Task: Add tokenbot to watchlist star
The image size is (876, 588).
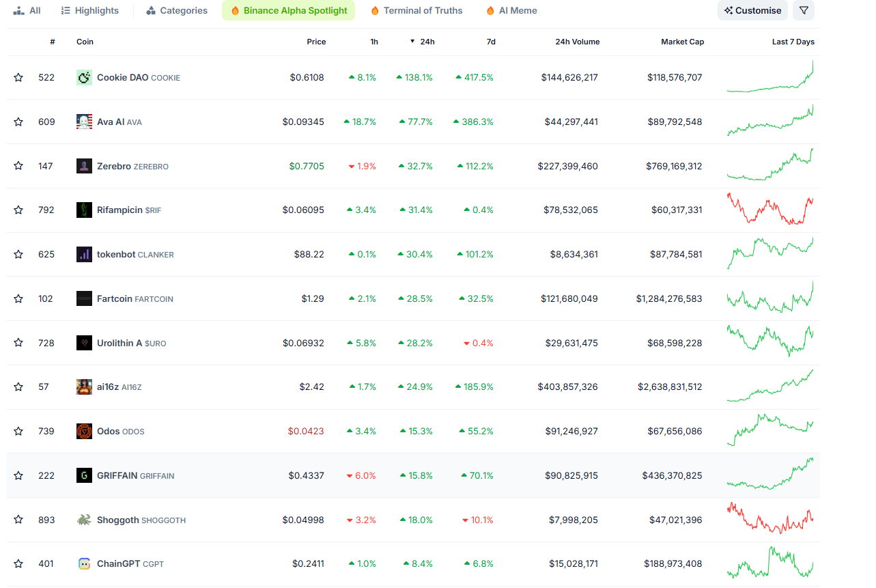Action: pyautogui.click(x=18, y=255)
